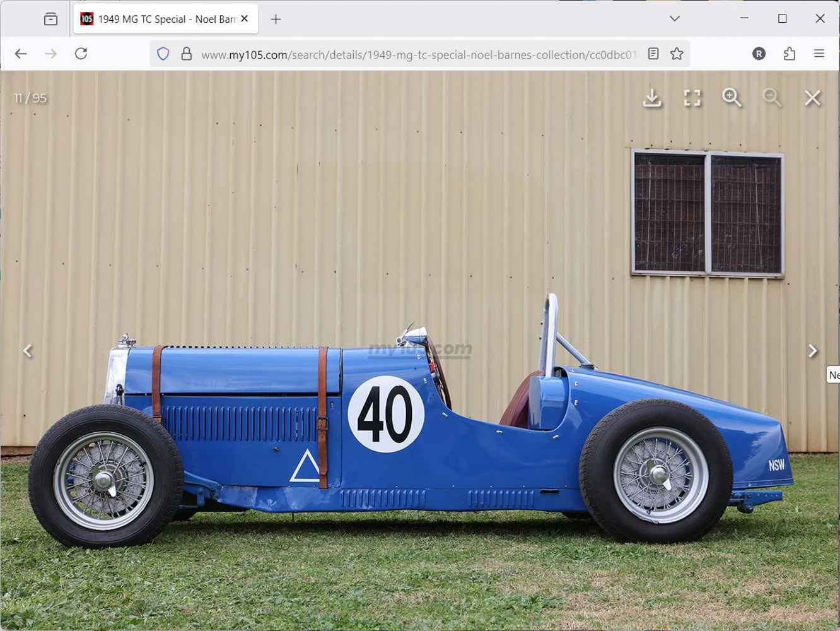Open a new browser tab
840x631 pixels.
(276, 19)
